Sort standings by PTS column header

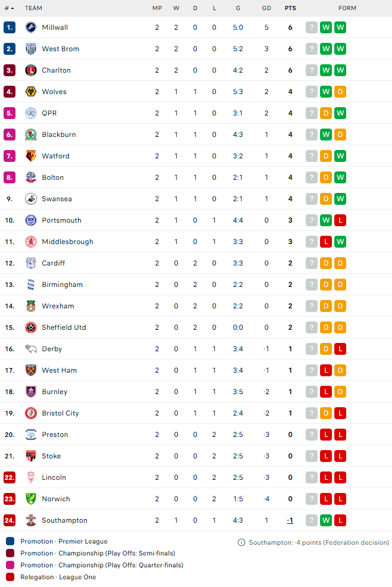[x=290, y=8]
